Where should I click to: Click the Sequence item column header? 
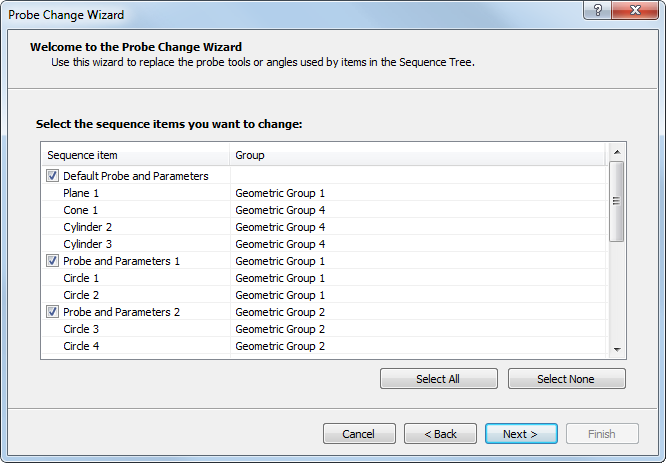[x=136, y=155]
